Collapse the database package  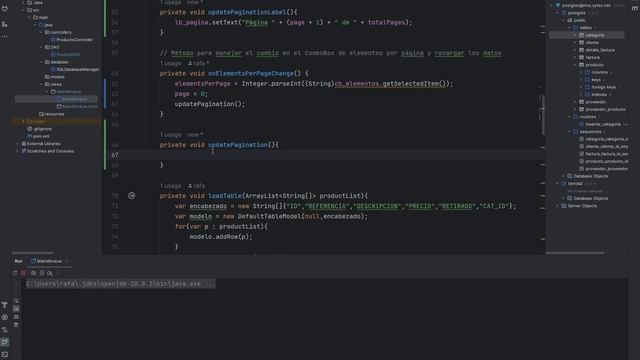41,62
